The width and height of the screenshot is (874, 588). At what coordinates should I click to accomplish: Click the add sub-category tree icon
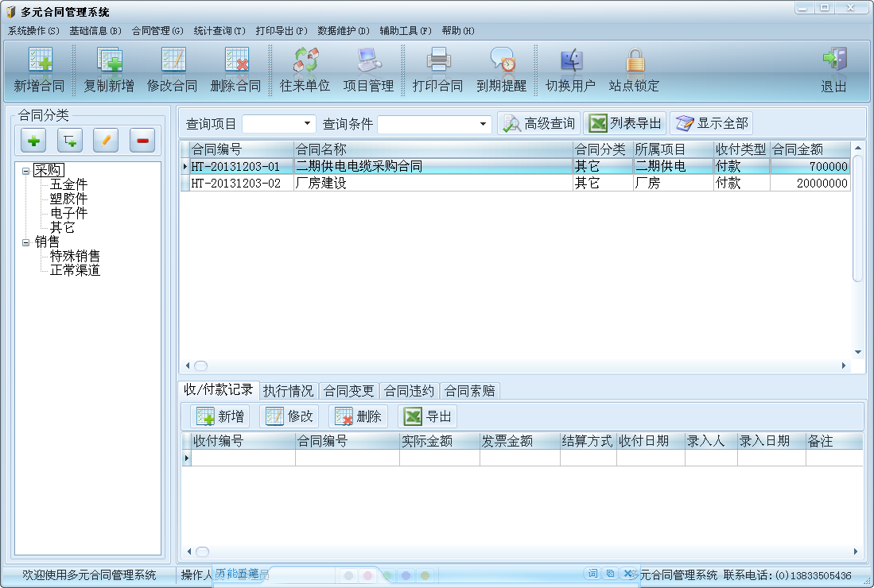[70, 141]
